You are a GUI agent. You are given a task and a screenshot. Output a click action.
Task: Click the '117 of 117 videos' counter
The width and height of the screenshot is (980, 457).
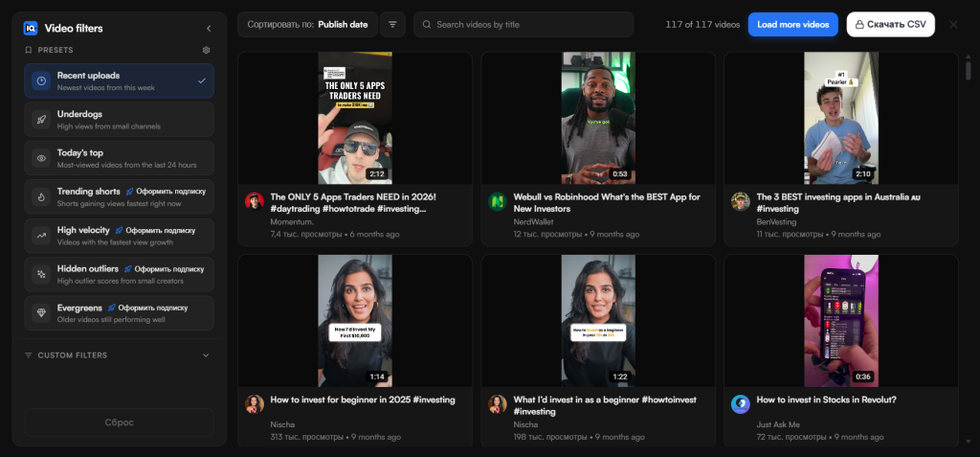tap(702, 24)
